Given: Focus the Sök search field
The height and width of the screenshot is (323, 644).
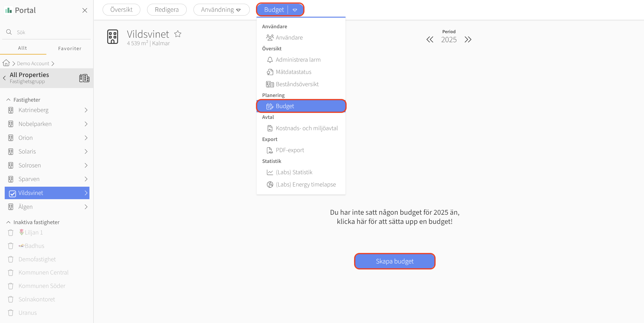Looking at the screenshot, I should pyautogui.click(x=47, y=32).
